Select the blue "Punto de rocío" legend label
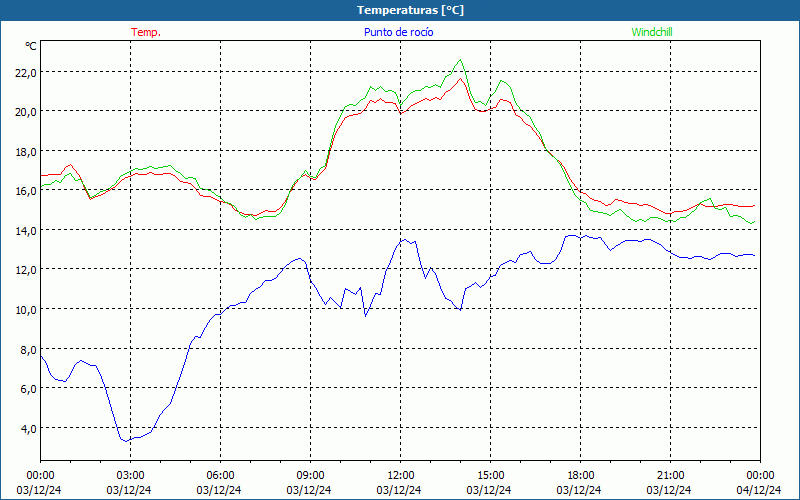The height and width of the screenshot is (500, 800). 398,32
